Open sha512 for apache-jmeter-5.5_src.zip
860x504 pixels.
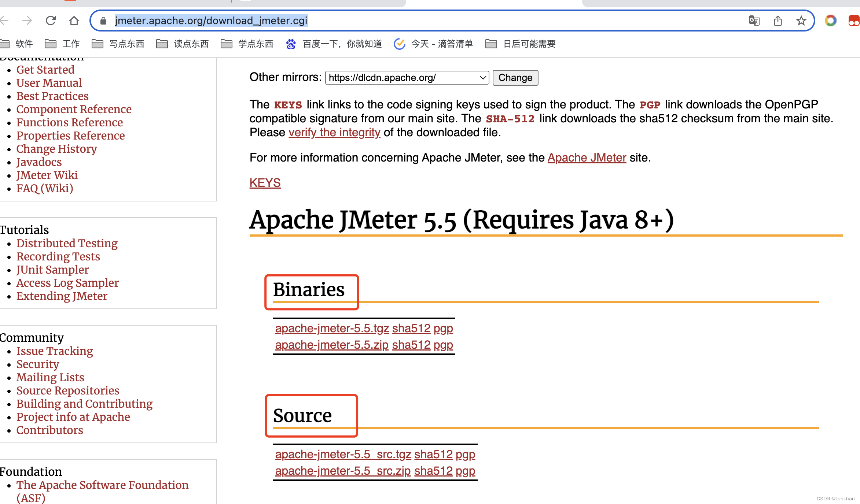point(434,471)
